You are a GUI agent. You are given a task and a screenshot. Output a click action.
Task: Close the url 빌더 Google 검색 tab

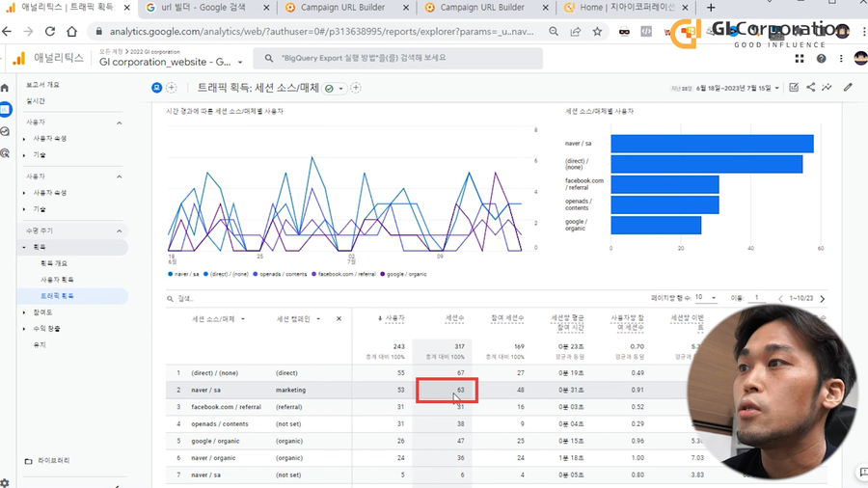pos(267,8)
